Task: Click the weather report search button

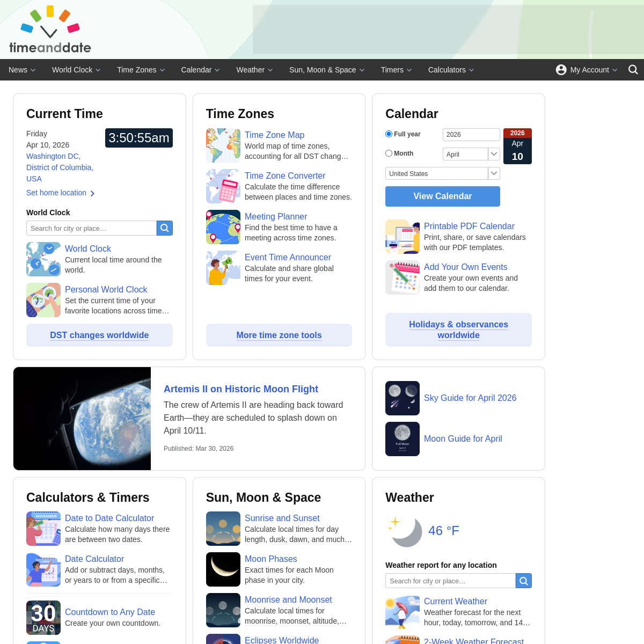Action: click(x=524, y=581)
